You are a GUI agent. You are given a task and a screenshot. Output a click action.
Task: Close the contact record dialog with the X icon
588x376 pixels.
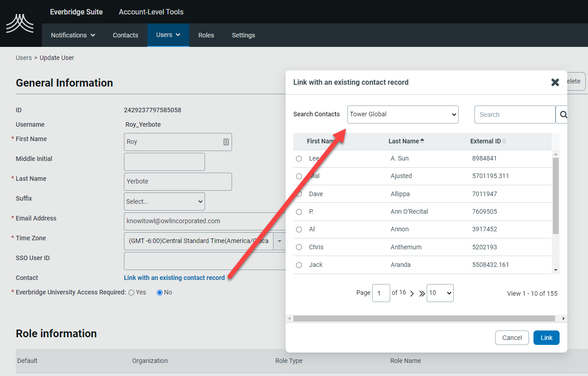click(x=555, y=83)
